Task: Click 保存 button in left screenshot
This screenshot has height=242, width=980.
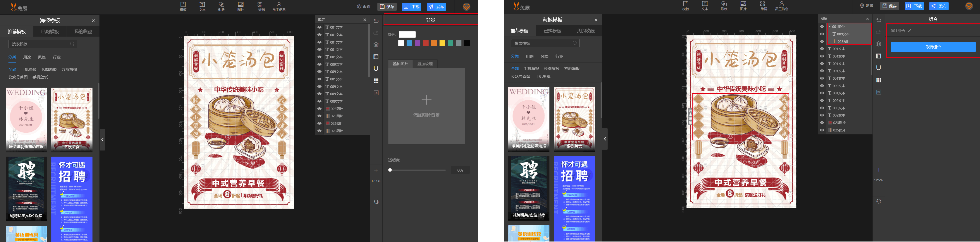Action: [x=387, y=7]
